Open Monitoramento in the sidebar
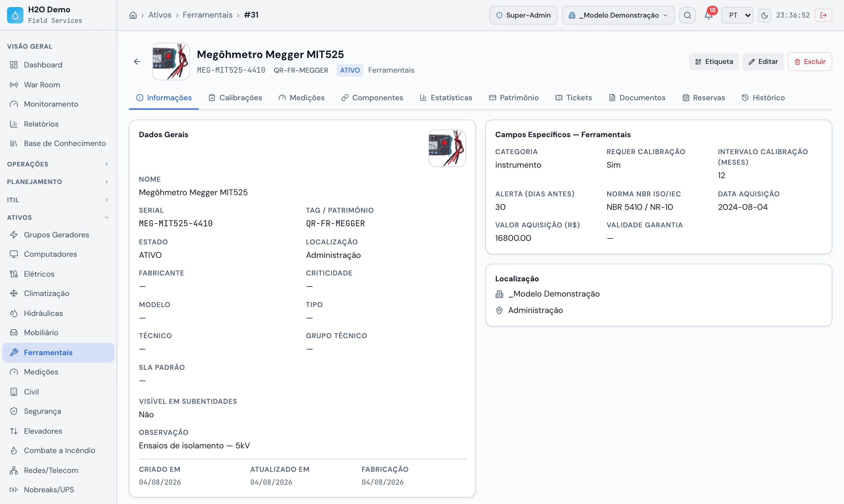The image size is (844, 504). (58, 104)
